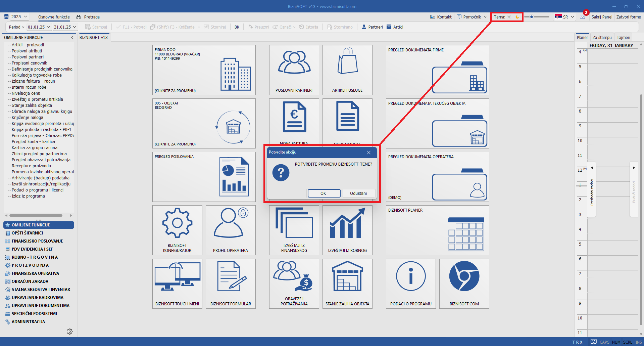Click the settings gear below the sidebar menu
Image resolution: width=644 pixels, height=346 pixels.
point(70,332)
